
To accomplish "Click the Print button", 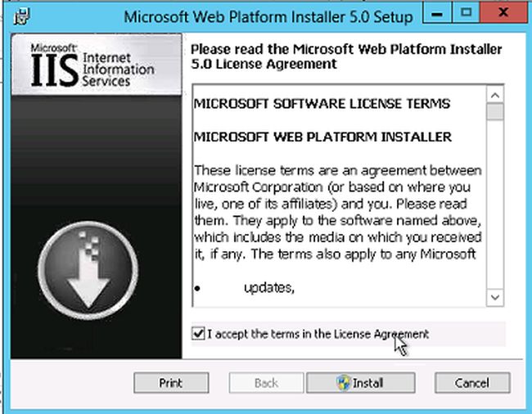I will tap(171, 383).
